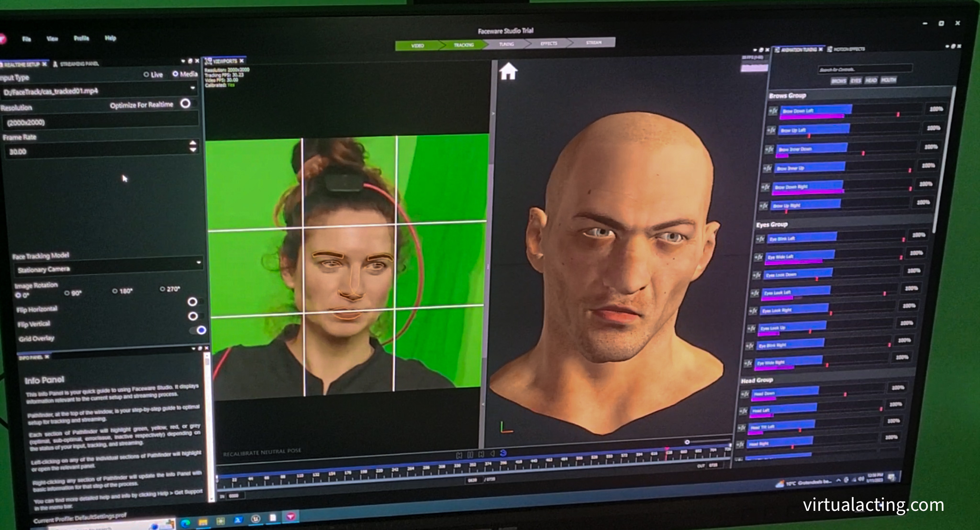Select the Animation Tuning tab
This screenshot has height=530, width=980.
click(x=799, y=49)
